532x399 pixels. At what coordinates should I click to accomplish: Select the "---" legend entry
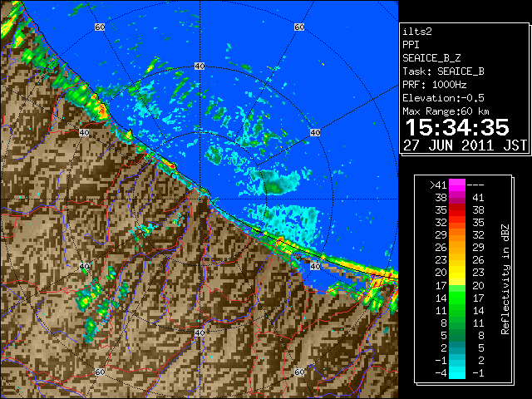tap(475, 185)
